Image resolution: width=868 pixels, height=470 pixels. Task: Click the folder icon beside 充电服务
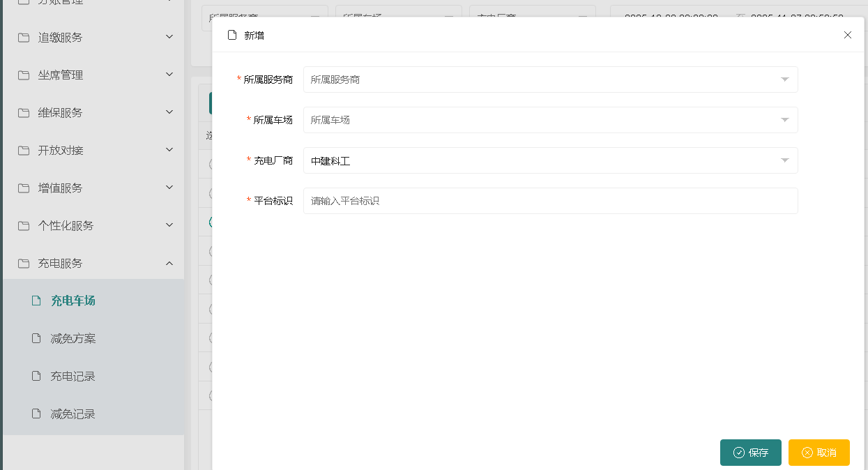(24, 264)
